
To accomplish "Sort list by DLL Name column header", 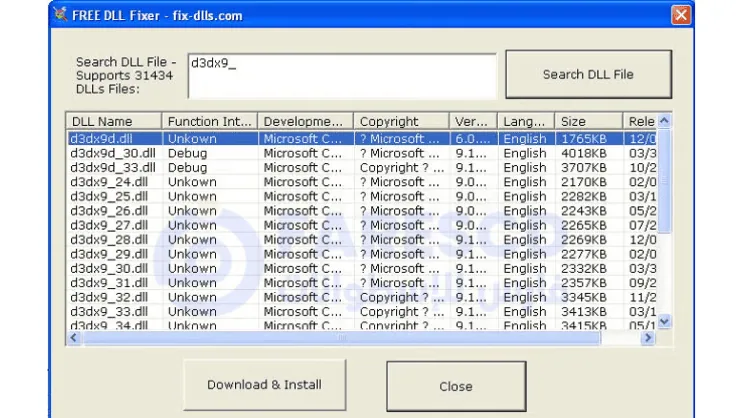I will [x=112, y=122].
